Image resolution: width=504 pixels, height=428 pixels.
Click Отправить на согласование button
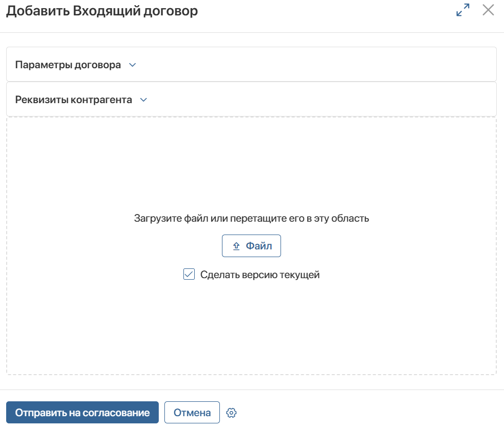click(82, 412)
